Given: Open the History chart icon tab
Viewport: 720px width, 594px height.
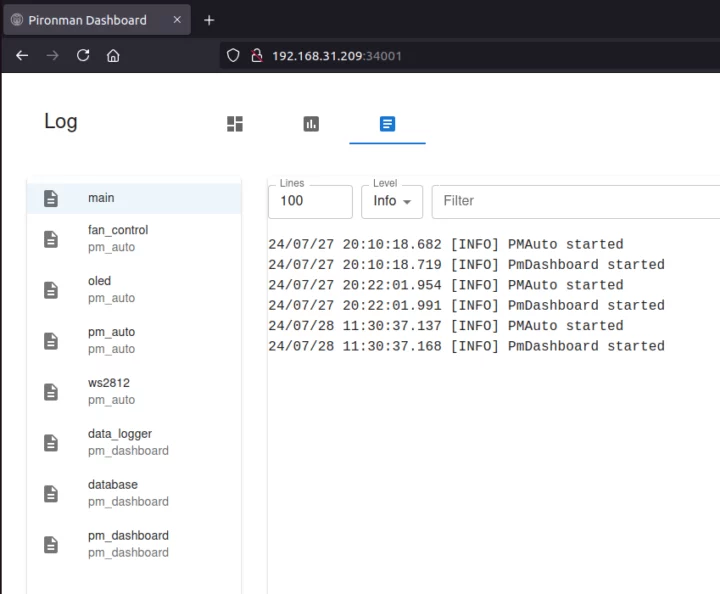Looking at the screenshot, I should click(x=311, y=124).
